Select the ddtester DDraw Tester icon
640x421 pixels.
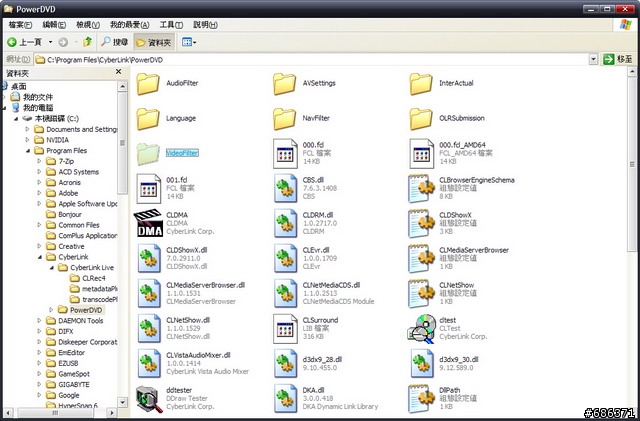click(149, 399)
